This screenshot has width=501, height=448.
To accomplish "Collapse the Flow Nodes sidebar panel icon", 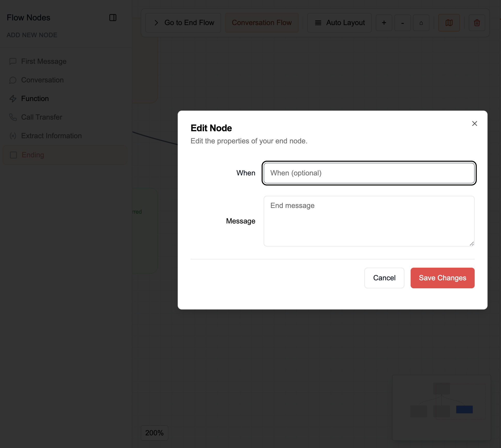I will [x=113, y=18].
